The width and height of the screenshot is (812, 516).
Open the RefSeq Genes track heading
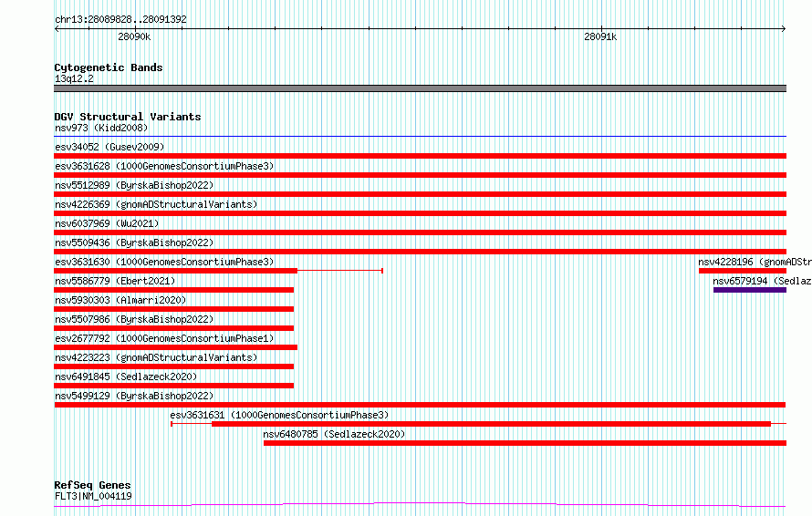point(92,485)
